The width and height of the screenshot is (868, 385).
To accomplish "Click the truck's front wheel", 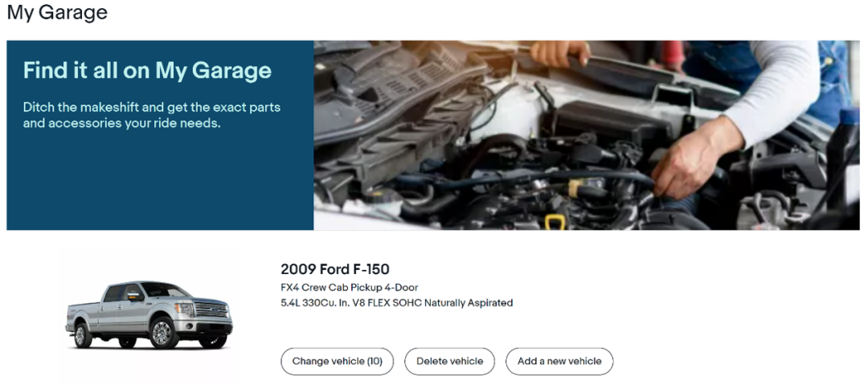I will (162, 334).
